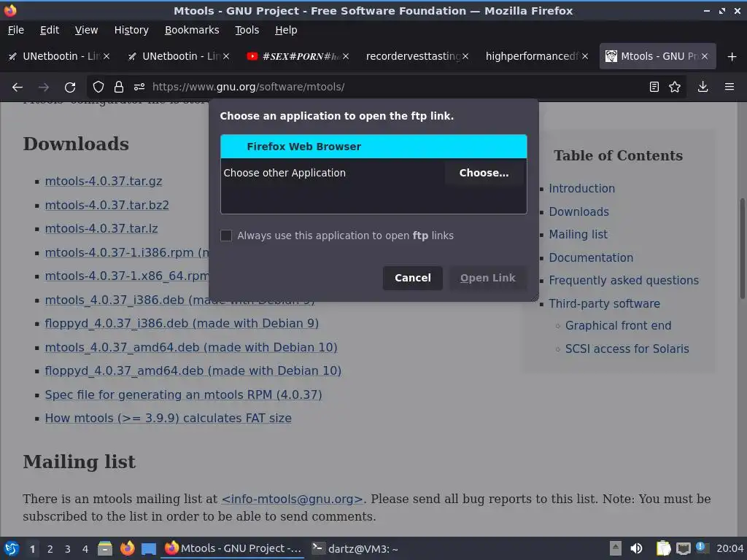Launch the file manager from the taskbar
This screenshot has width=747, height=560.
click(x=105, y=548)
